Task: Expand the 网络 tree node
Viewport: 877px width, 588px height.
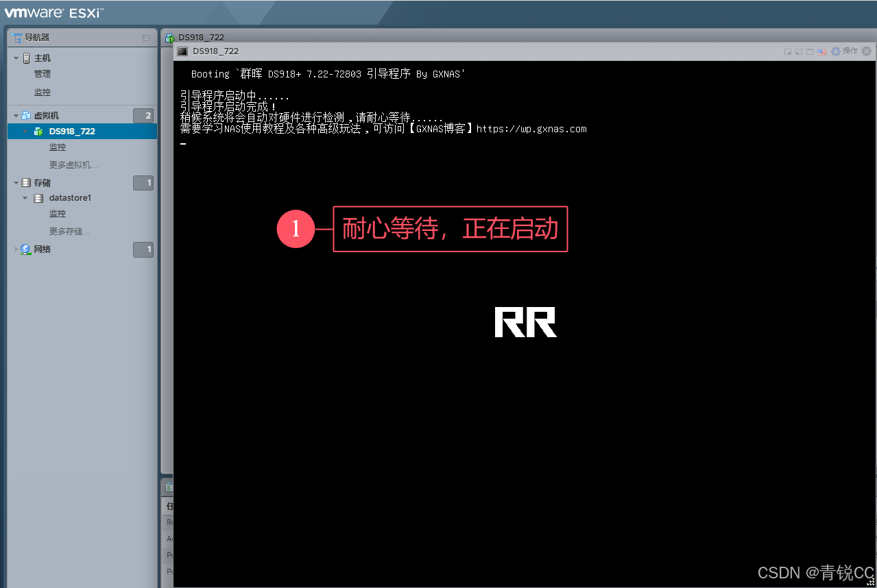Action: pos(16,249)
